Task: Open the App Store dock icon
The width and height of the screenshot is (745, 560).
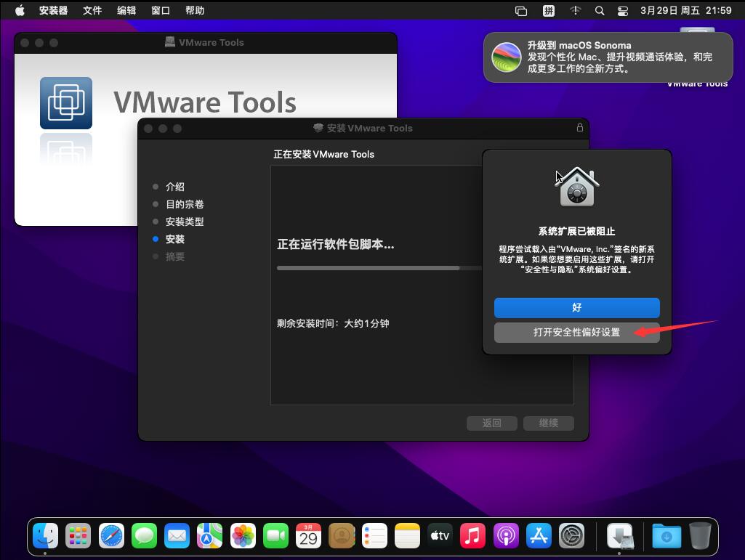Action: click(539, 536)
